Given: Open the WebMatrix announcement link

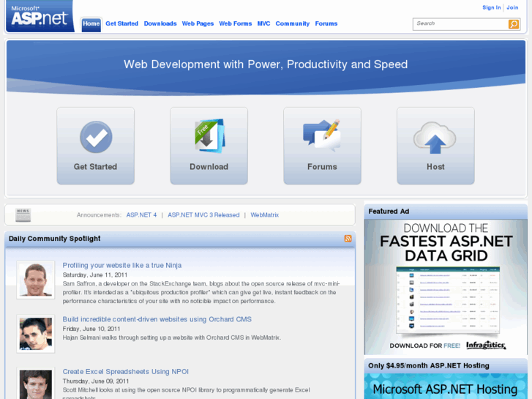Looking at the screenshot, I should pyautogui.click(x=265, y=215).
